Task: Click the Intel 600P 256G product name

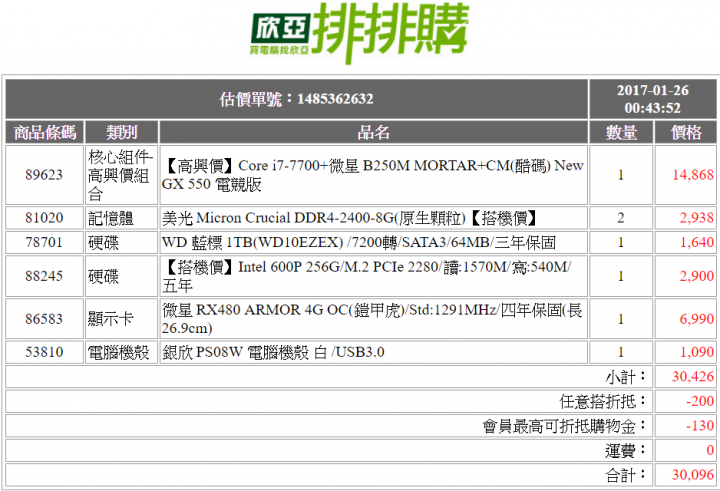Action: point(367,276)
